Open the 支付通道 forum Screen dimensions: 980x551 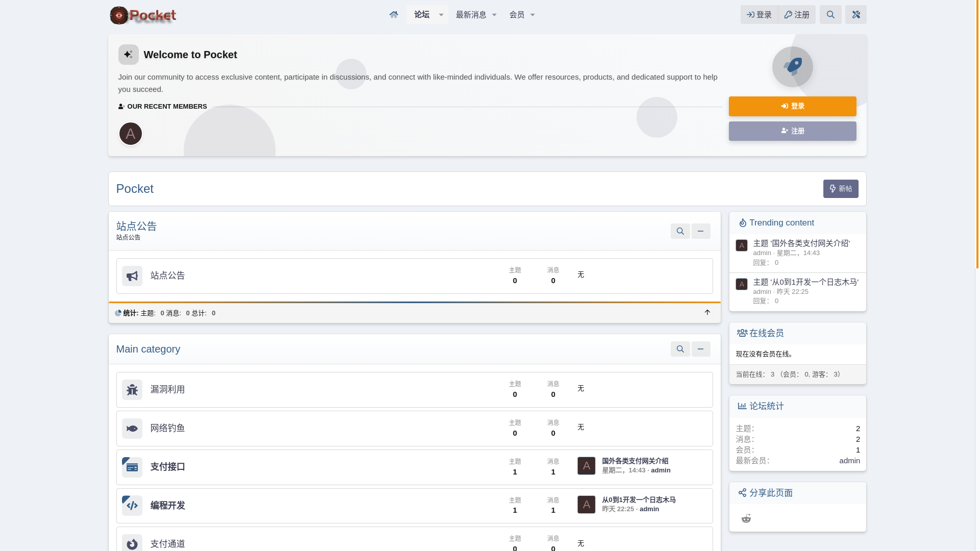167,544
